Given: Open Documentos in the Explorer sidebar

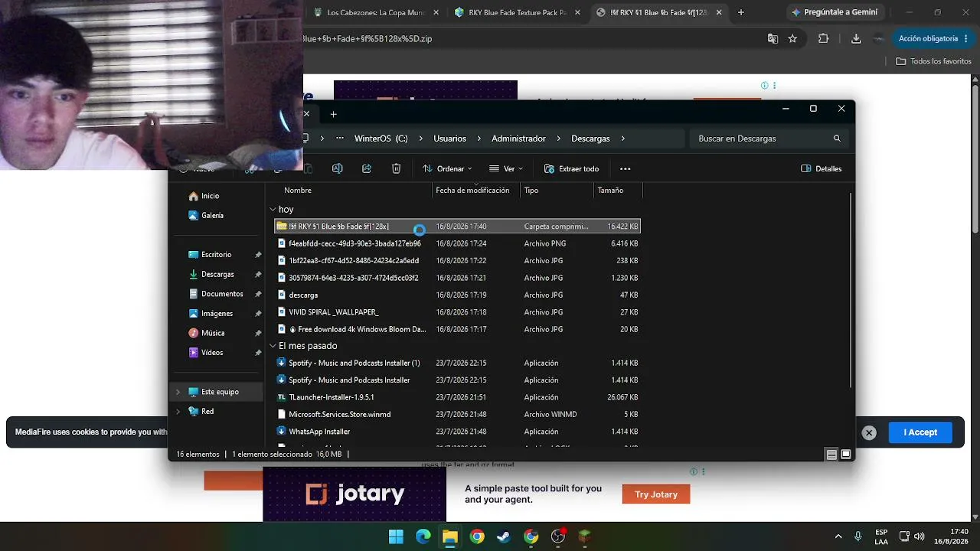Looking at the screenshot, I should [x=222, y=294].
